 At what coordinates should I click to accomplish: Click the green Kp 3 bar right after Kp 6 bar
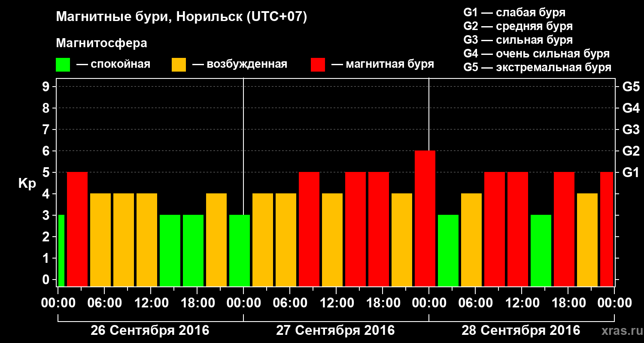[x=448, y=250]
